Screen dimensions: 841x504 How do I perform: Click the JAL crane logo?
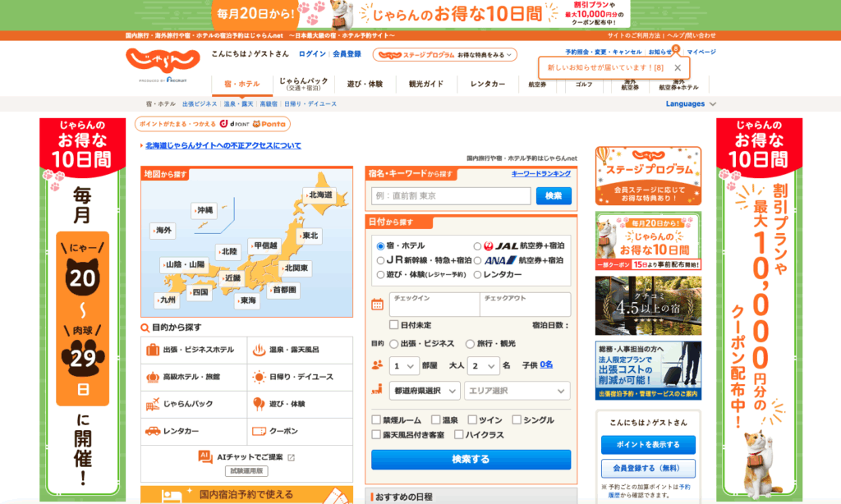pos(488,245)
